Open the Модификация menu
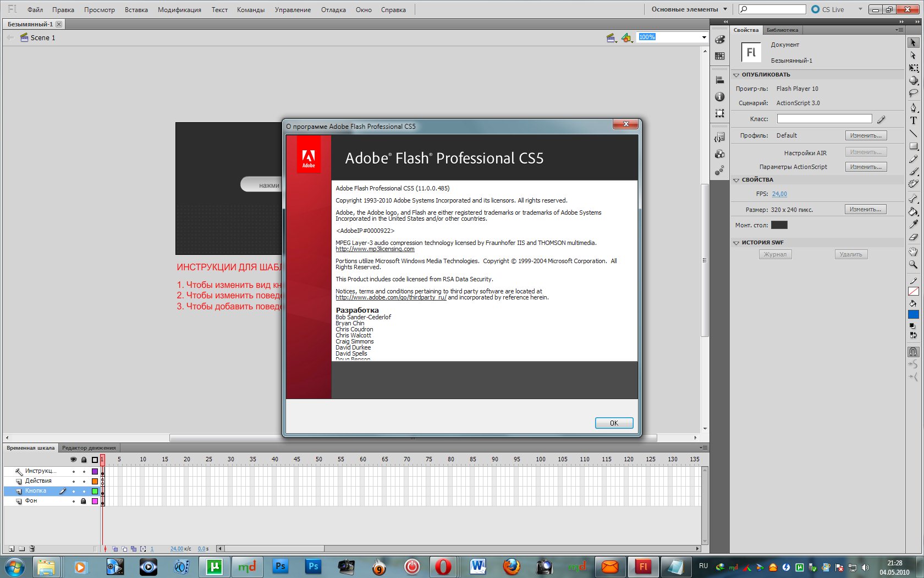Screen dimensions: 924x578 click(x=179, y=10)
